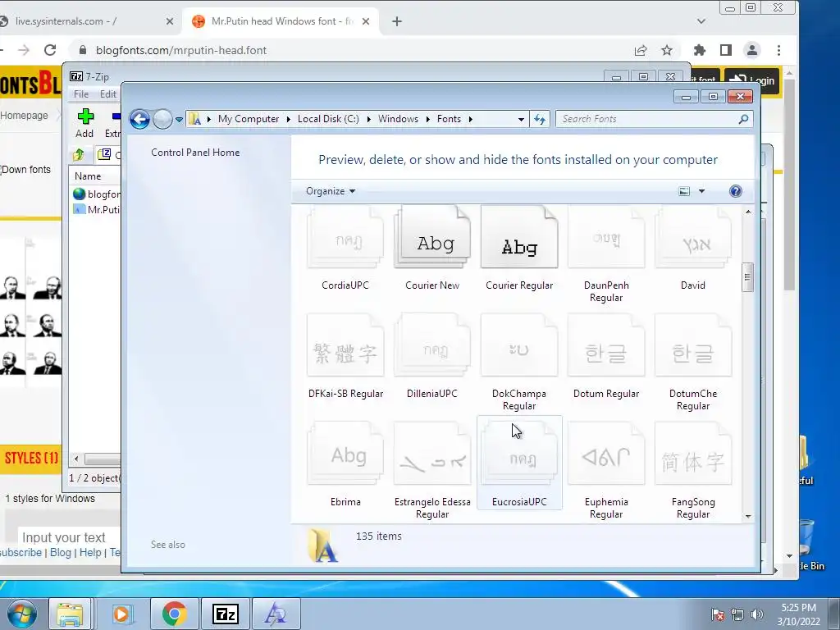
Task: Click the font list scroll-up arrow
Action: (748, 212)
